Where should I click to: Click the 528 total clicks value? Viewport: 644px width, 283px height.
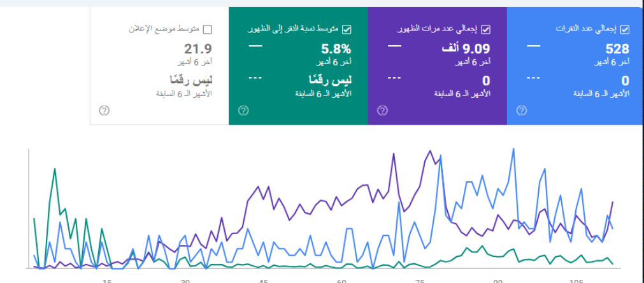click(x=617, y=49)
